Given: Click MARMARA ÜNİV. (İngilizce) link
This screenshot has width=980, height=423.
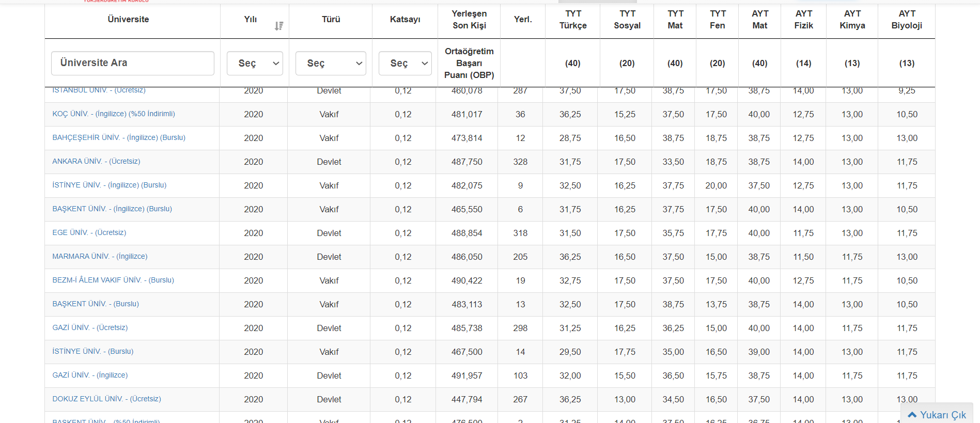Looking at the screenshot, I should (100, 256).
